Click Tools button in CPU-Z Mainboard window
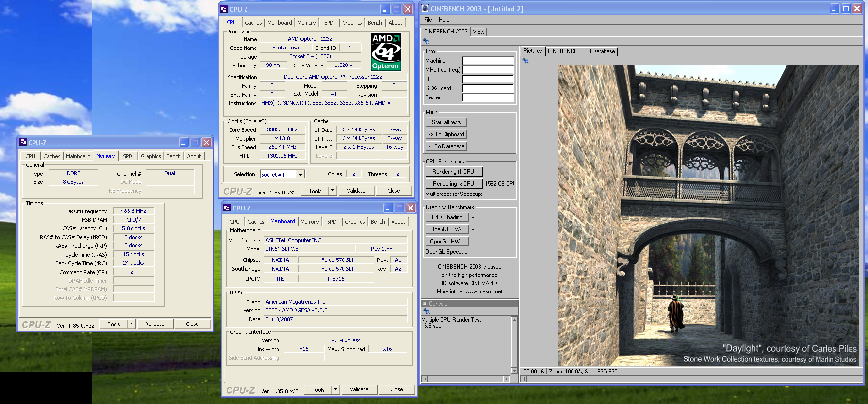 click(318, 389)
